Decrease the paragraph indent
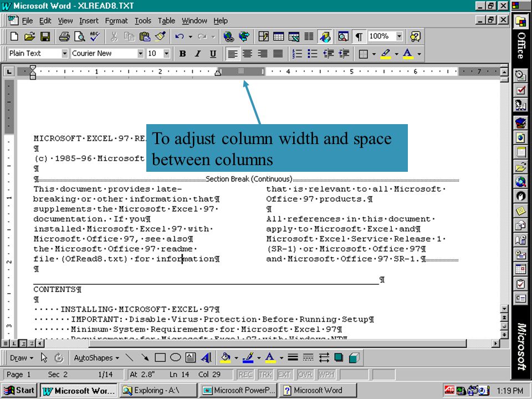This screenshot has height=399, width=532. 329,54
